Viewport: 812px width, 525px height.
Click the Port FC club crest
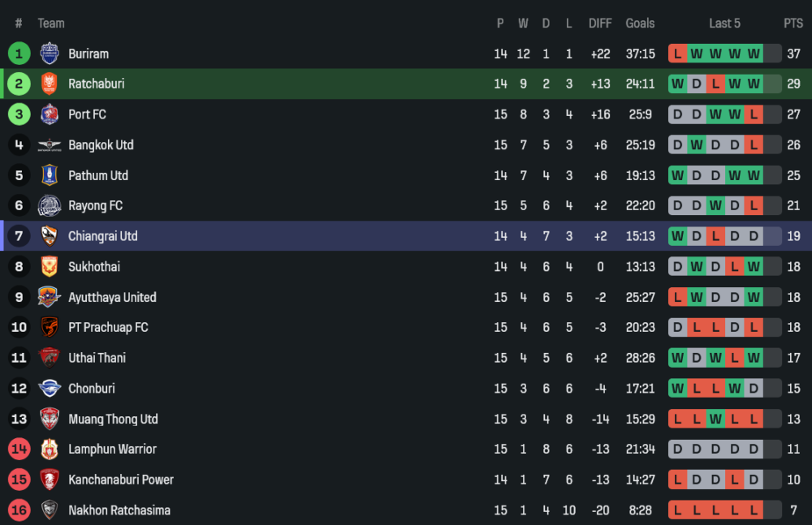coord(50,114)
